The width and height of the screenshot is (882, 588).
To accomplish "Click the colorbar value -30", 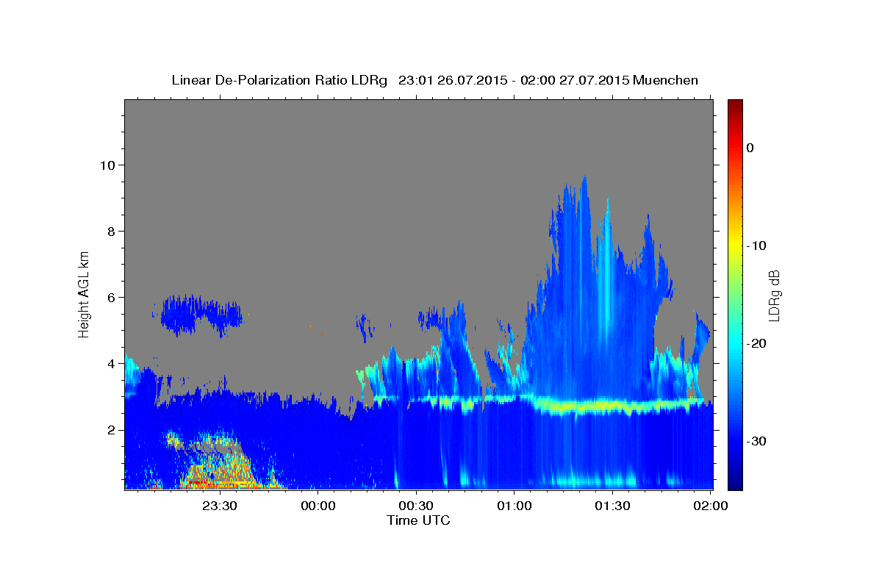I will [757, 441].
